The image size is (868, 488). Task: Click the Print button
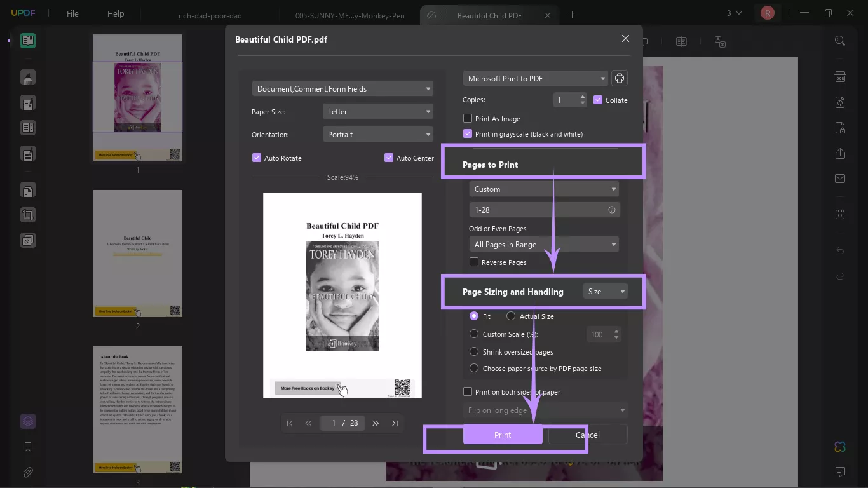pos(503,435)
